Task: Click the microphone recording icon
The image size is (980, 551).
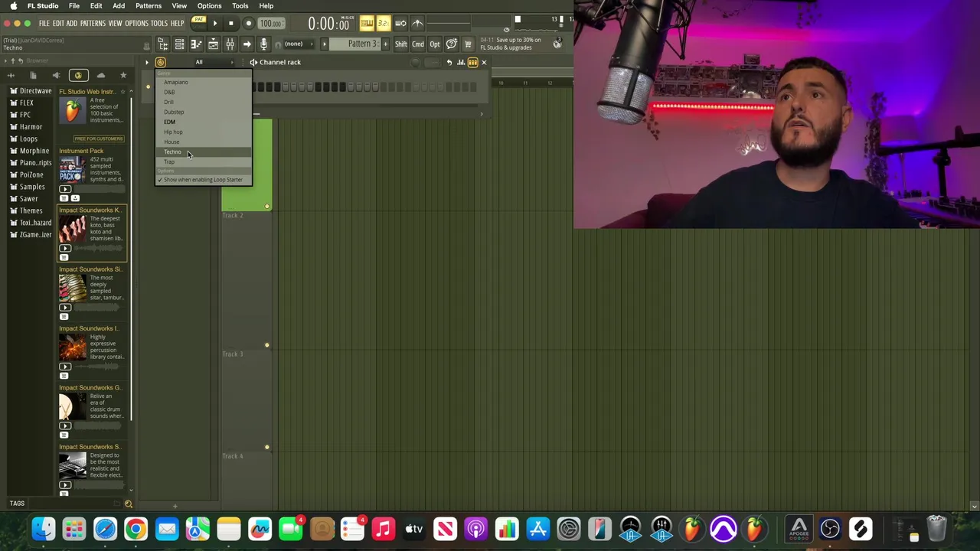Action: 263,44
